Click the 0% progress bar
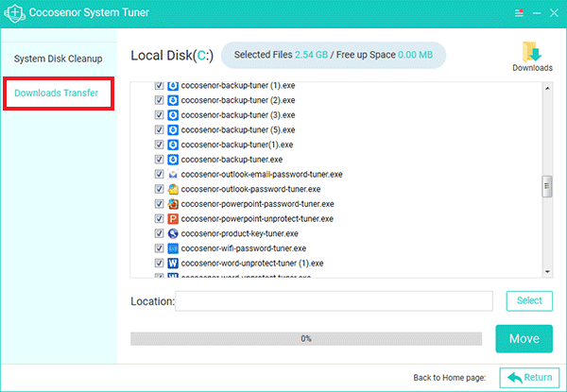This screenshot has width=567, height=392. [306, 339]
